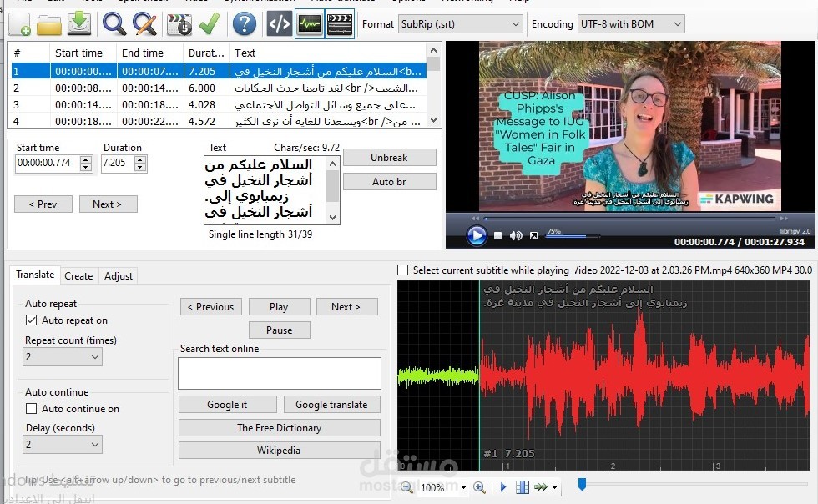This screenshot has width=818, height=504.
Task: Toggle source view with the code-brackets icon
Action: pos(279,24)
